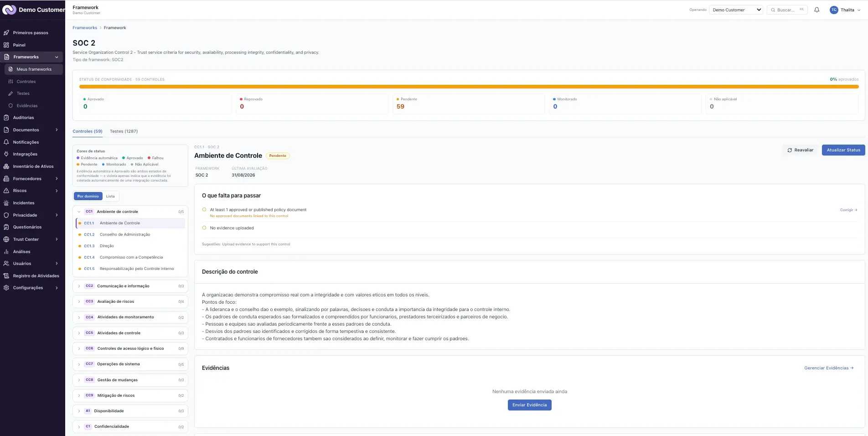
Task: Click the Inventário de Ativos icon
Action: [6, 166]
